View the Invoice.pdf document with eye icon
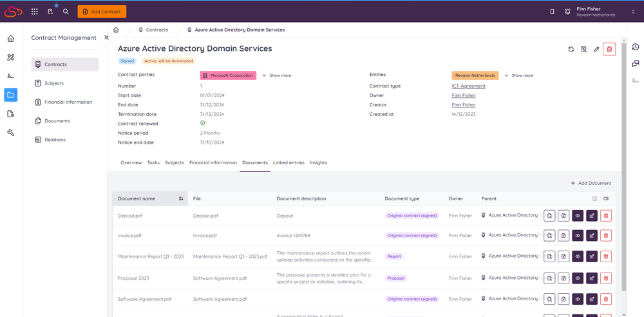Viewport: 644px width, 317px height. pos(578,236)
